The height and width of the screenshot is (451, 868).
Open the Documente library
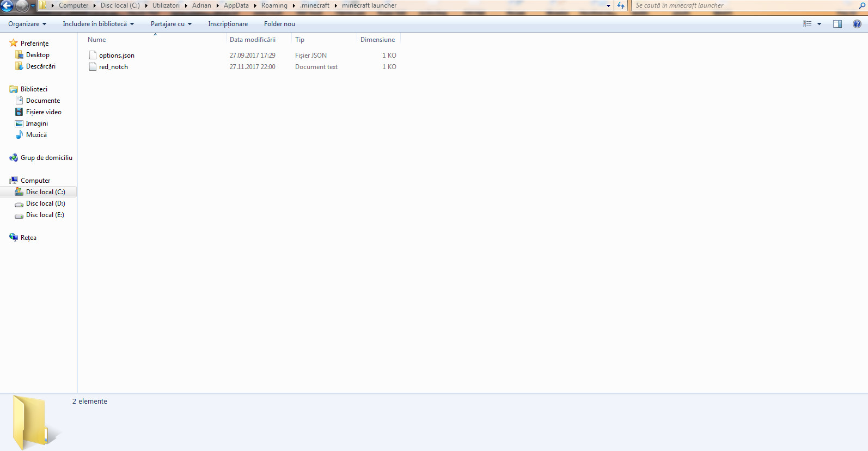(43, 101)
